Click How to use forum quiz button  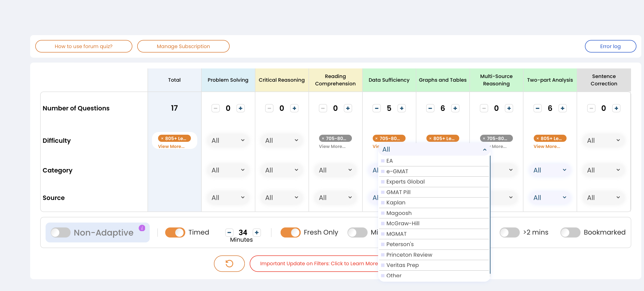(x=84, y=46)
